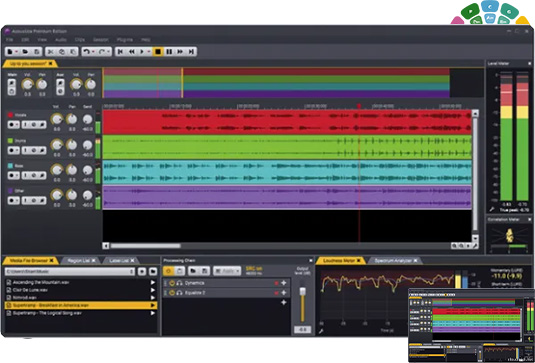The height and width of the screenshot is (363, 535).
Task: Click the highlighted Stop transport button
Action: (158, 52)
